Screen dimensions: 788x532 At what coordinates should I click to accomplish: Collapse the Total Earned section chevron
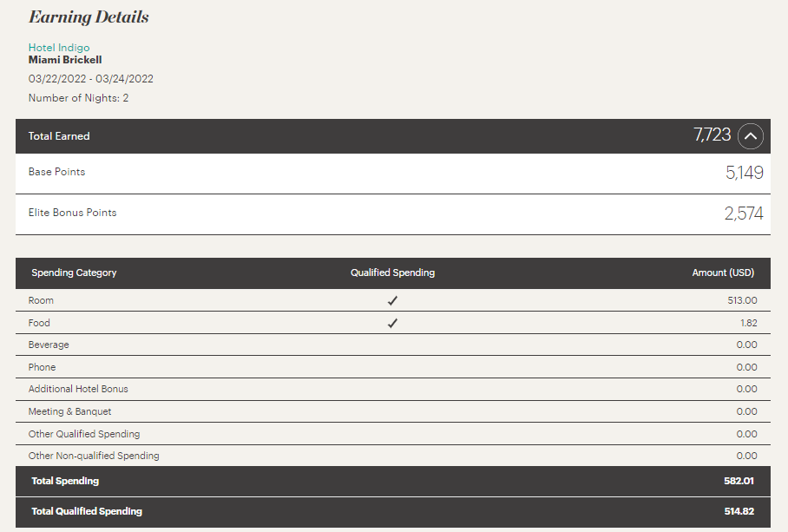(751, 136)
